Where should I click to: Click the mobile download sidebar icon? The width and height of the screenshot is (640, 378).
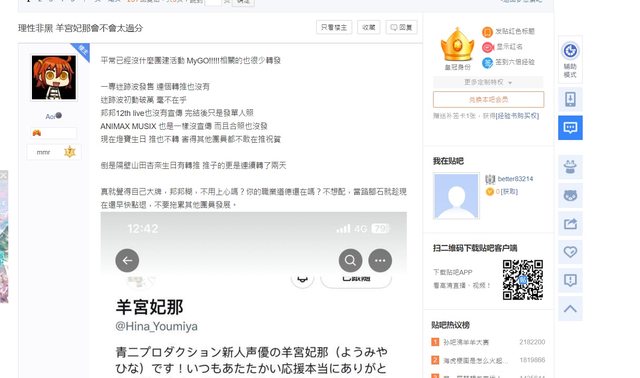pos(570,99)
